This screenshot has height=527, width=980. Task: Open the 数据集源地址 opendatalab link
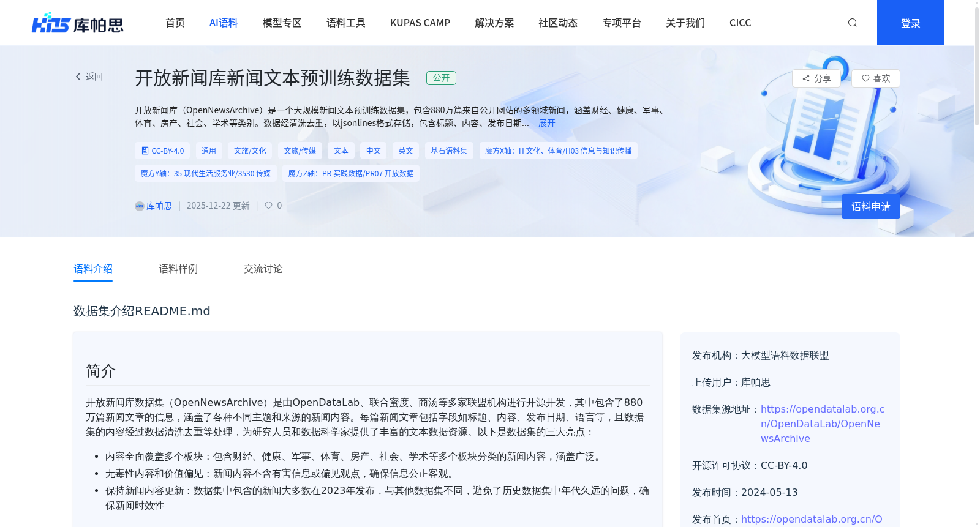coord(823,424)
